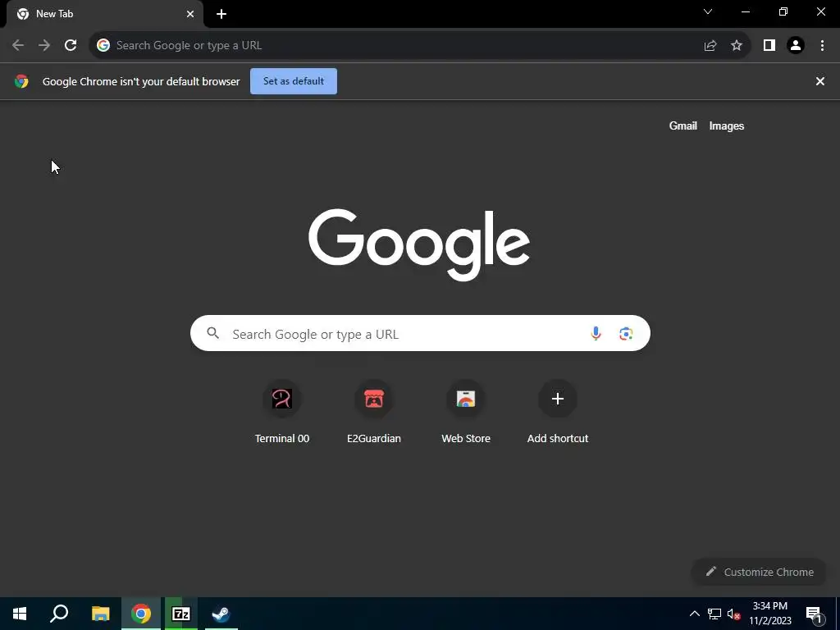Show hidden system tray icons

click(694, 614)
